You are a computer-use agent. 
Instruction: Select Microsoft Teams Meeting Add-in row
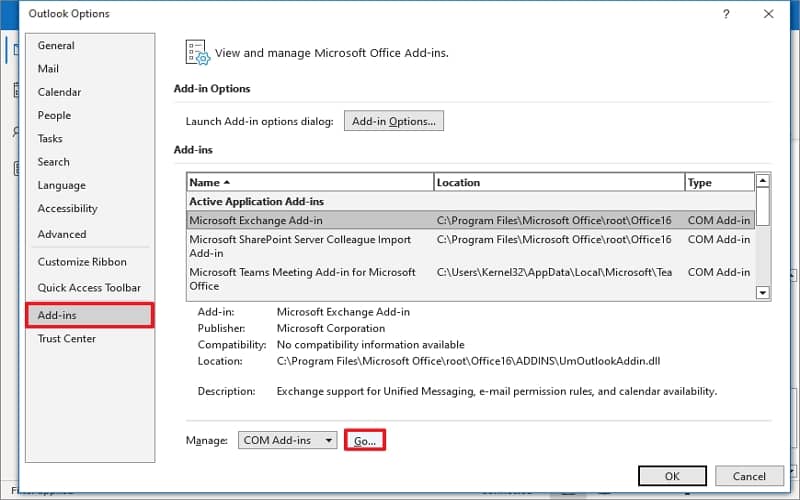click(x=470, y=279)
